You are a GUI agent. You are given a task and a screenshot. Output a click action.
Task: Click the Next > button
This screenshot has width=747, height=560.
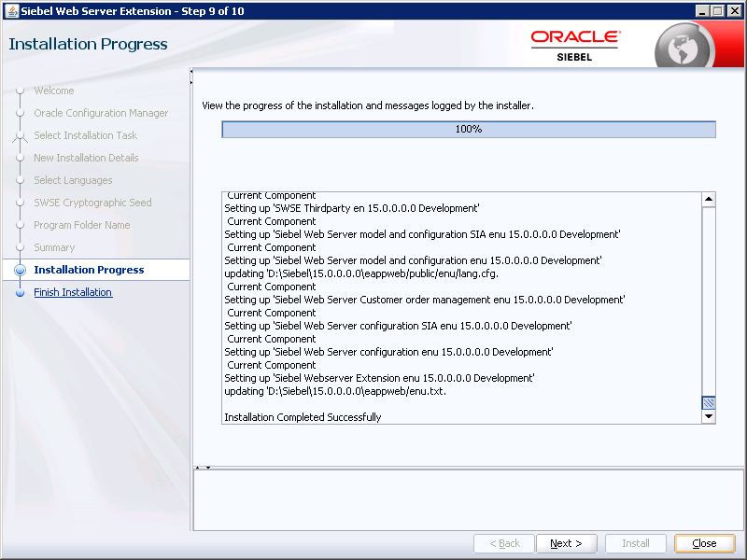pyautogui.click(x=566, y=543)
